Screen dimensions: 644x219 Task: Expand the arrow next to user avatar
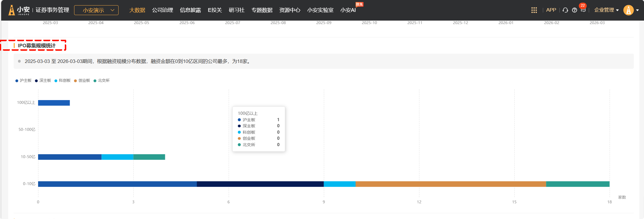click(x=637, y=10)
